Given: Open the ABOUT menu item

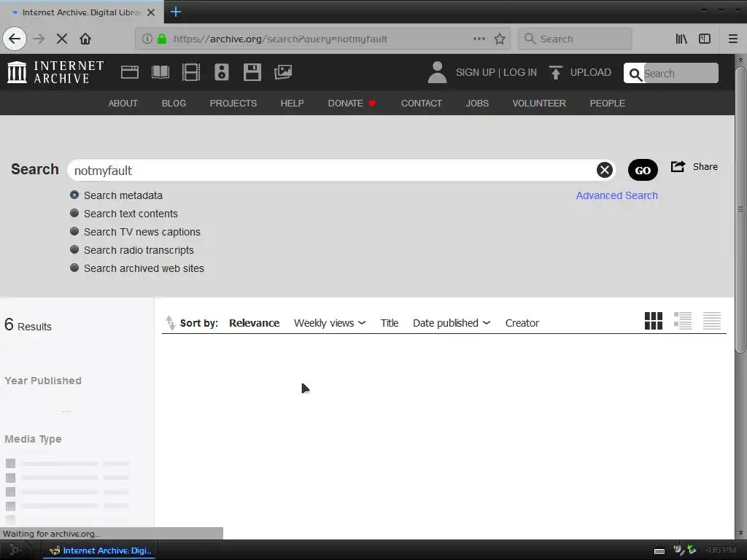Looking at the screenshot, I should (123, 104).
